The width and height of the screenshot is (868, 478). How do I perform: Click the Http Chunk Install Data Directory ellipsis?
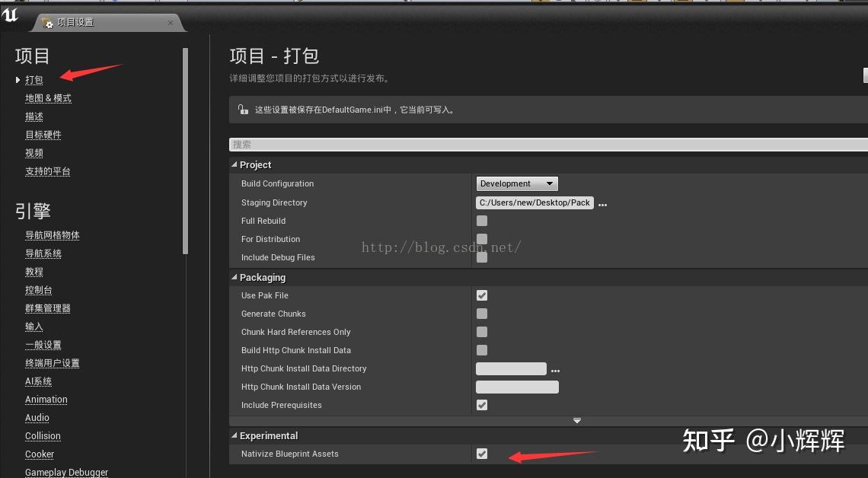tap(555, 369)
